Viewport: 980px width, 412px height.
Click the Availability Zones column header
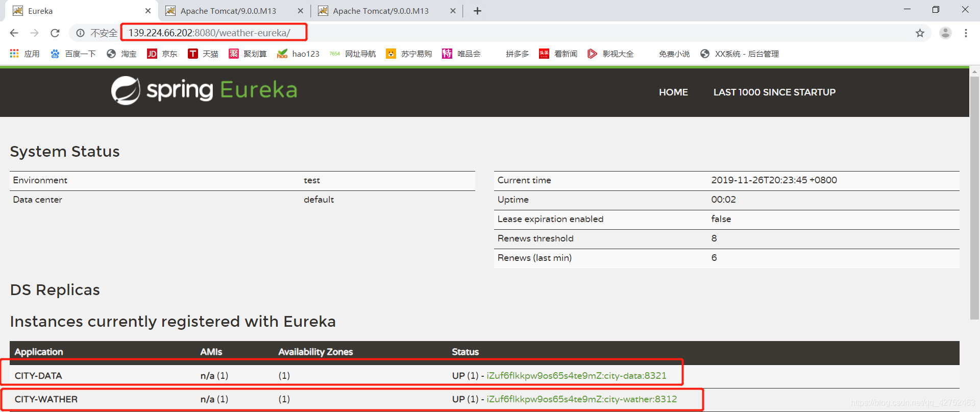(x=315, y=352)
